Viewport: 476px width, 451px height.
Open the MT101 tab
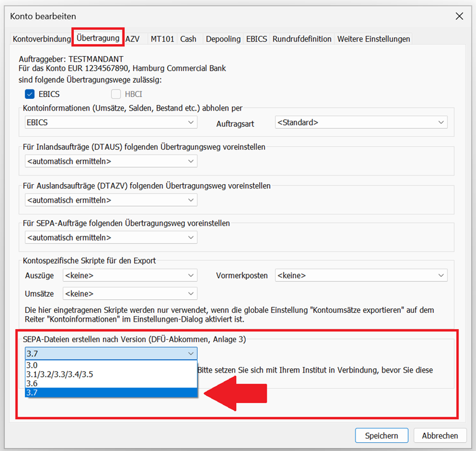[x=162, y=39]
